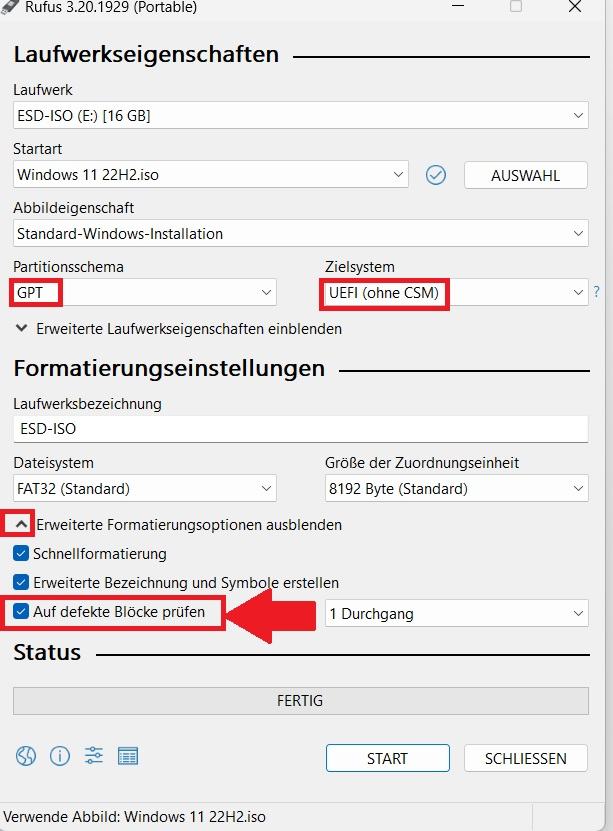Screen dimensions: 613x831
Task: Toggle Erweiterte Bezeichnung und Symbole erstellen checkbox
Action: [21, 582]
